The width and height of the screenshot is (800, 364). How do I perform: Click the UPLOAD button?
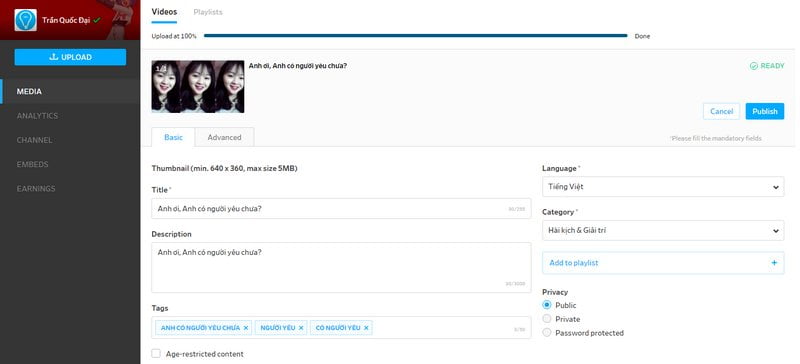tap(70, 57)
